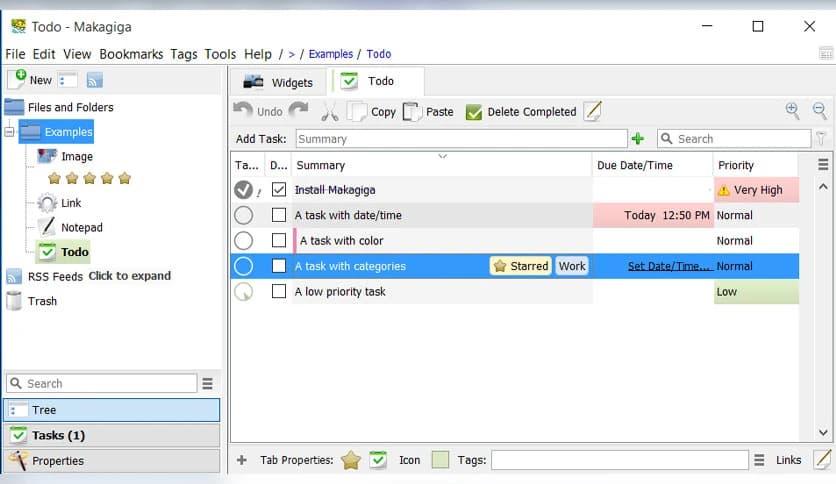The width and height of the screenshot is (836, 484).
Task: Click the Starred category tag
Action: point(521,265)
